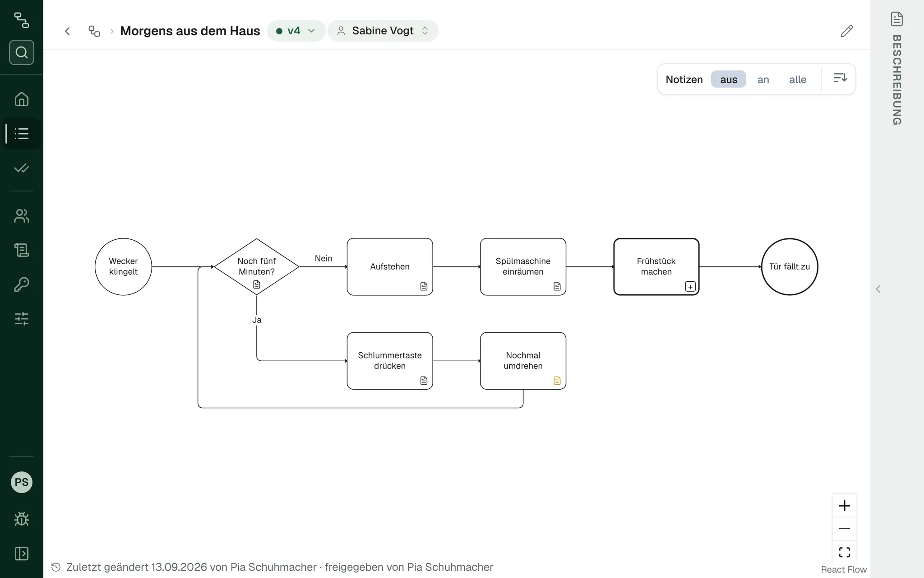Select the Tür fällt zu end node
The width and height of the screenshot is (924, 578).
pos(790,267)
